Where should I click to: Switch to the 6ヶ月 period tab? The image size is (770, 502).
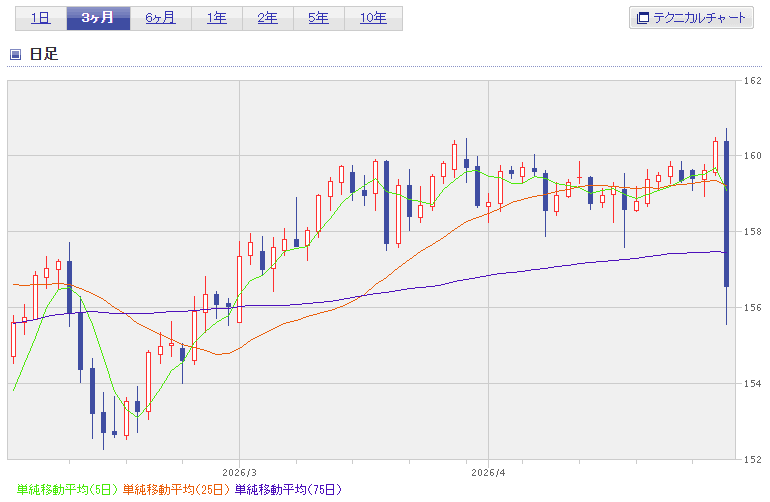tap(161, 18)
